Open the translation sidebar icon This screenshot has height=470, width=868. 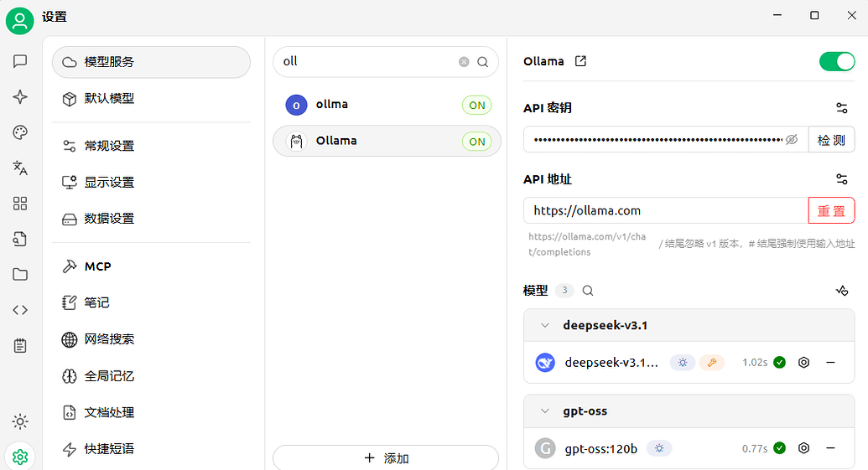20,168
